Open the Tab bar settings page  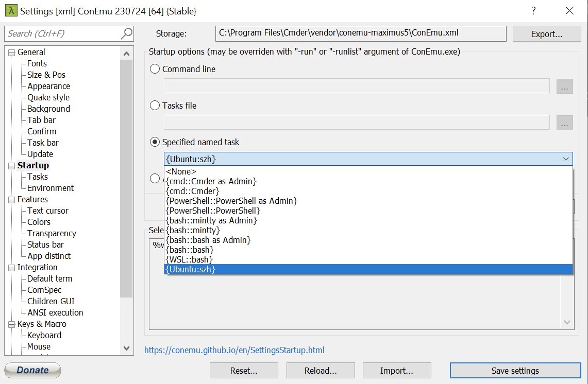click(41, 120)
